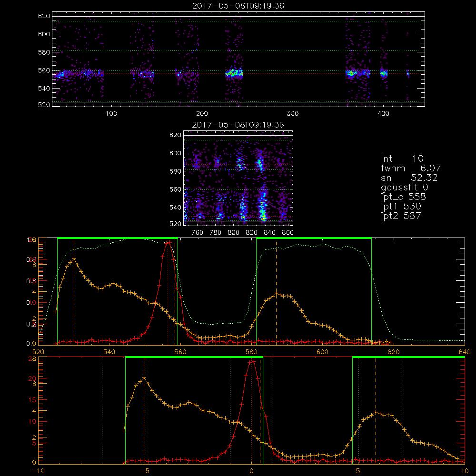Click x-axis label 10 on bottom plot
The width and height of the screenshot is (476, 476).
click(465, 471)
